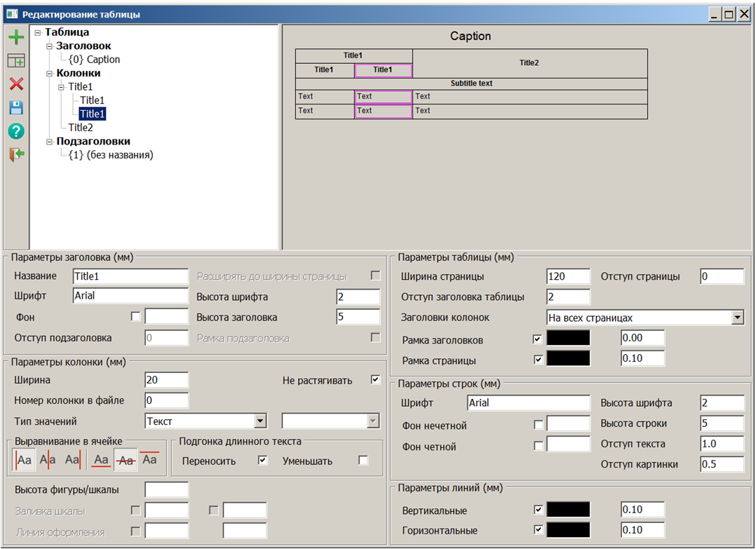Uncheck the "Переносить" checkbox
Viewport: 756px width, 549px height.
(263, 461)
